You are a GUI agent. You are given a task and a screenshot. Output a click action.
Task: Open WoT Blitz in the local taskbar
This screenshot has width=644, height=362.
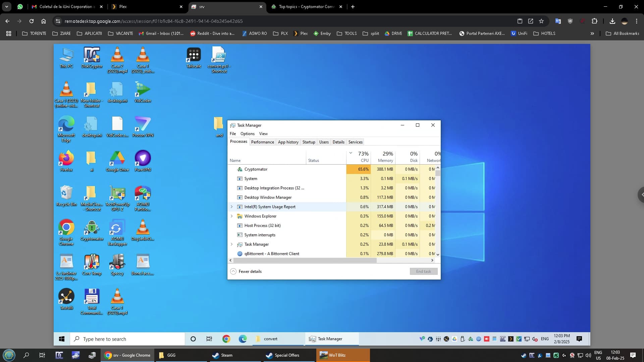point(343,355)
